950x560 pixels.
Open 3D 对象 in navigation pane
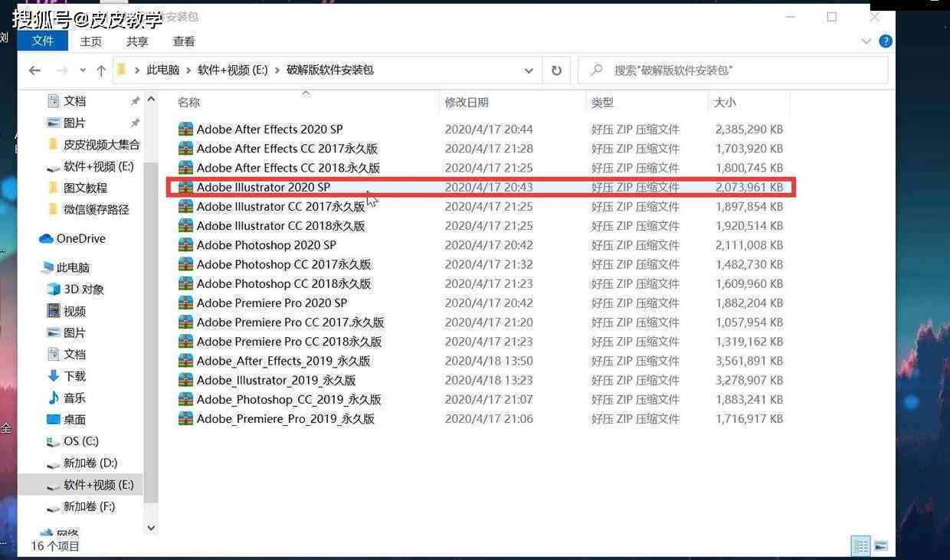pos(84,290)
